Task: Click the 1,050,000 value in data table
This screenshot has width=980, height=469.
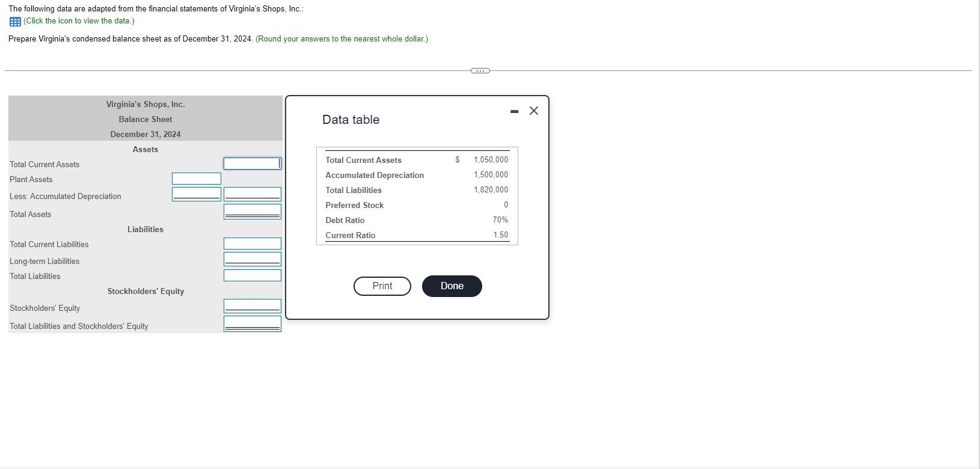Action: 491,160
